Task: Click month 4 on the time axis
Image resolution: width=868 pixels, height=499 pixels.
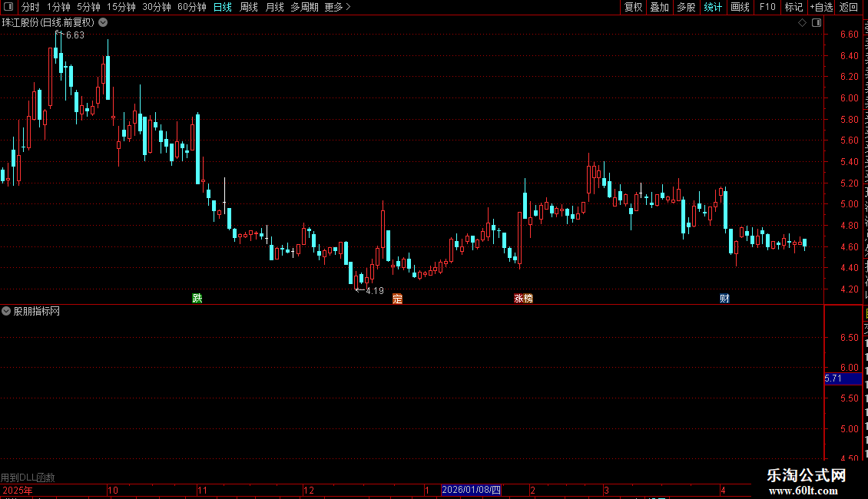Action: click(723, 490)
